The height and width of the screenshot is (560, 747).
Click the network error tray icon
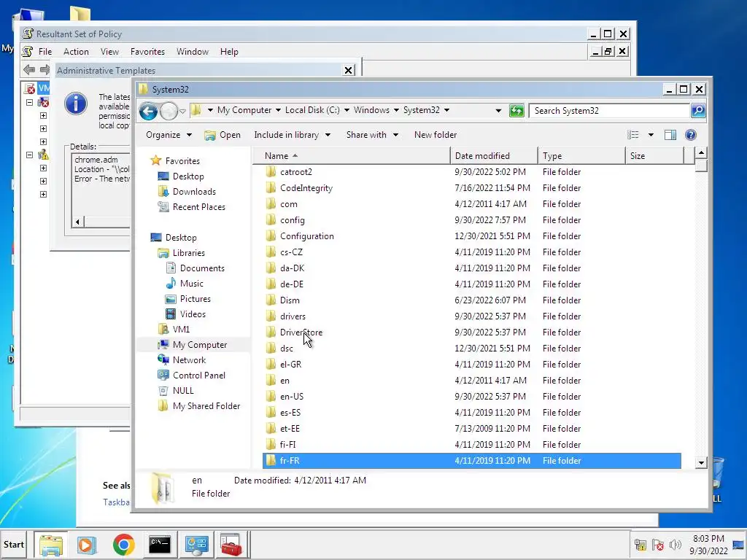(657, 545)
